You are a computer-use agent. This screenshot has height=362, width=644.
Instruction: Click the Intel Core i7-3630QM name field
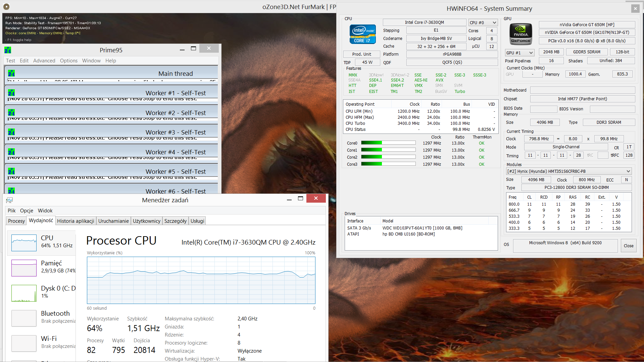pyautogui.click(x=425, y=22)
